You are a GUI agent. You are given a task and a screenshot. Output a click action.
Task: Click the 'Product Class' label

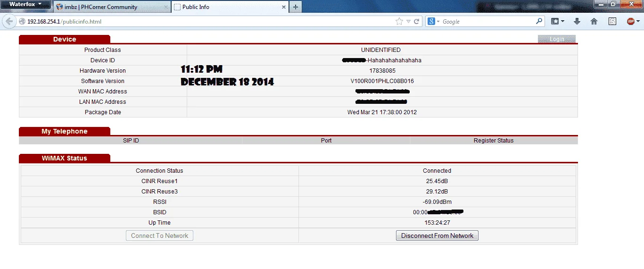click(103, 50)
